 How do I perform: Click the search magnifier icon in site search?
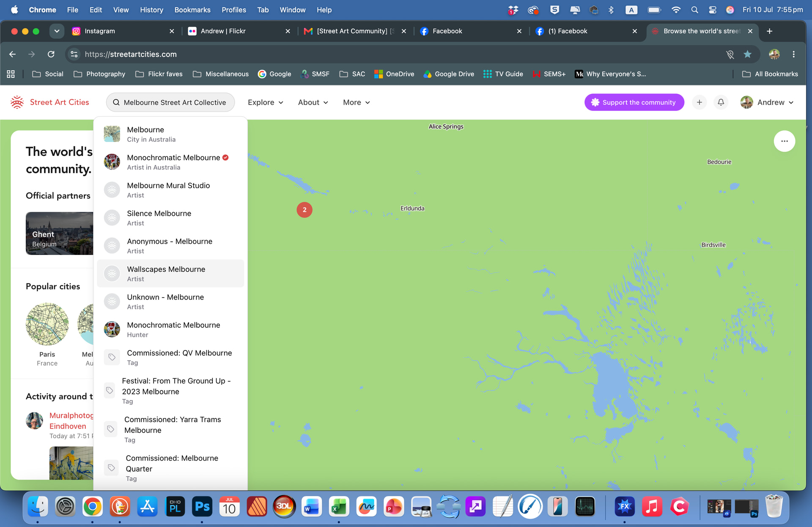[x=116, y=102]
